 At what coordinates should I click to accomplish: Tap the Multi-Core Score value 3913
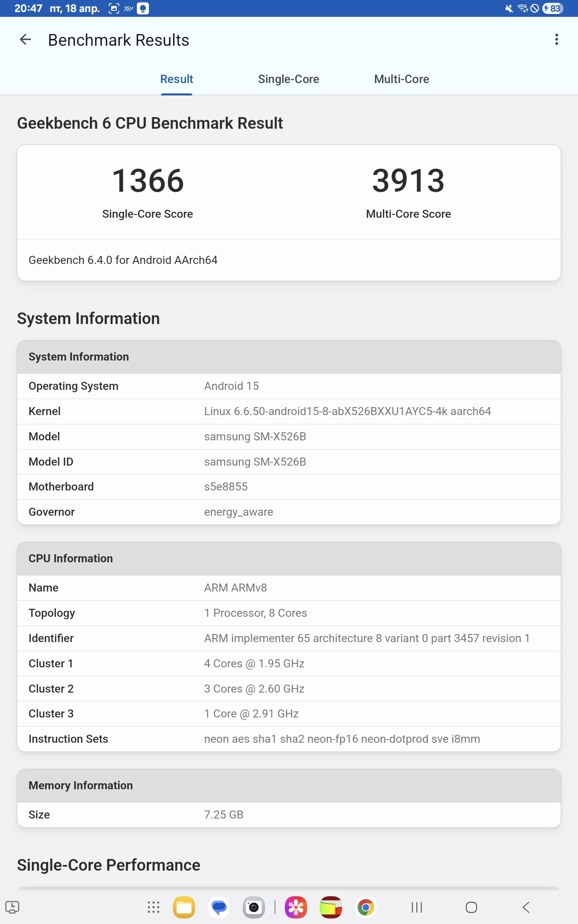click(408, 181)
